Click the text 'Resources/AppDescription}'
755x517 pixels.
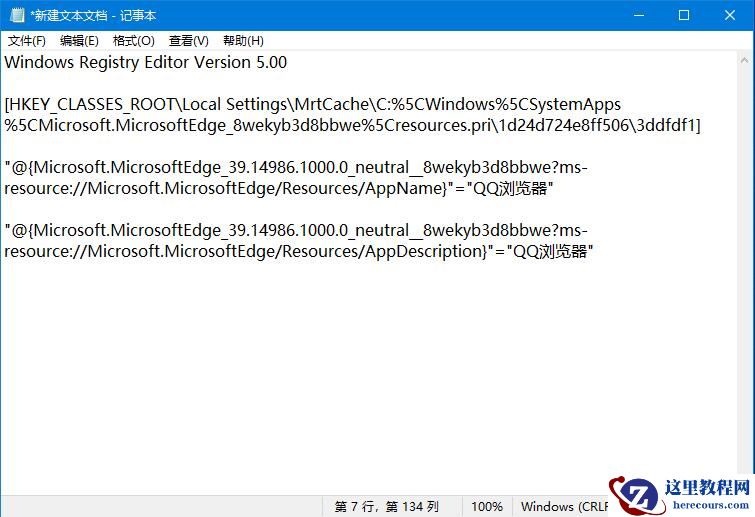click(385, 251)
